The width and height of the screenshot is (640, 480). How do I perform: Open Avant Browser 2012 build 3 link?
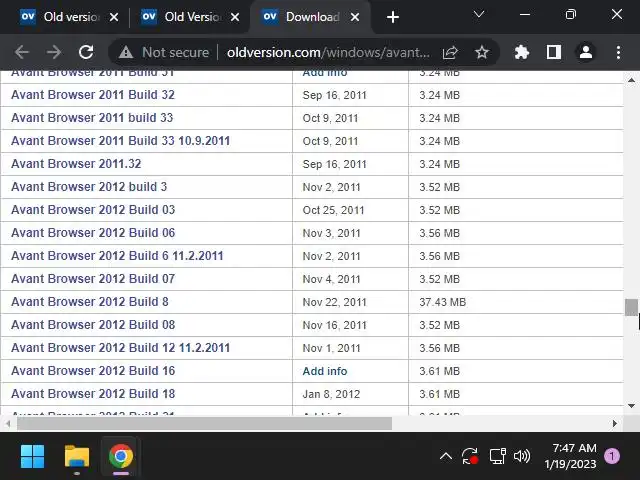point(89,187)
